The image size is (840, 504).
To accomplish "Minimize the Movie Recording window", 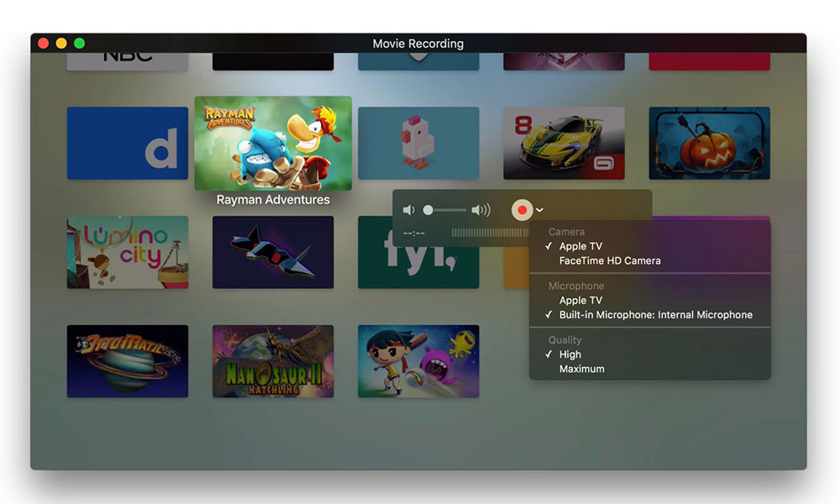I will point(61,44).
